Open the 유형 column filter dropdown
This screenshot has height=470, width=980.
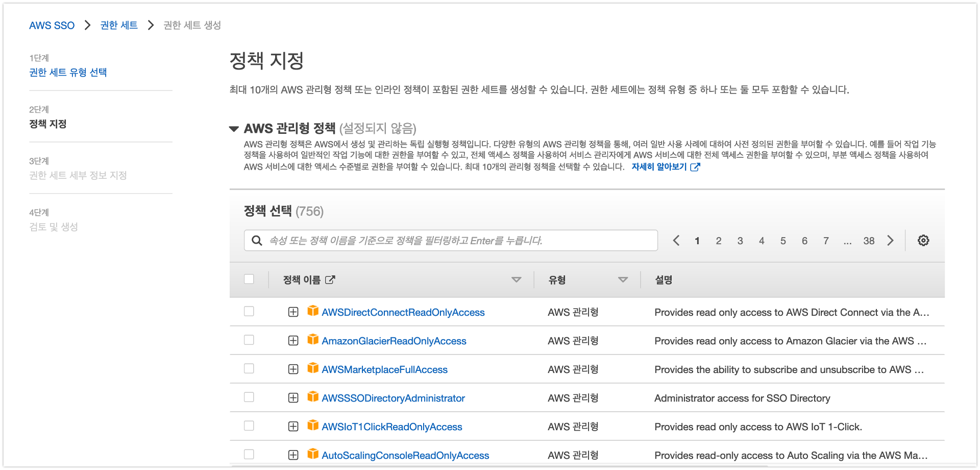tap(623, 280)
